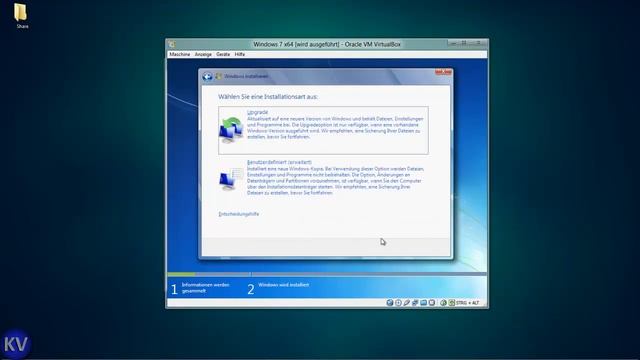Click the optical drive status icon
Screen dimensions: 640x360
click(x=398, y=303)
